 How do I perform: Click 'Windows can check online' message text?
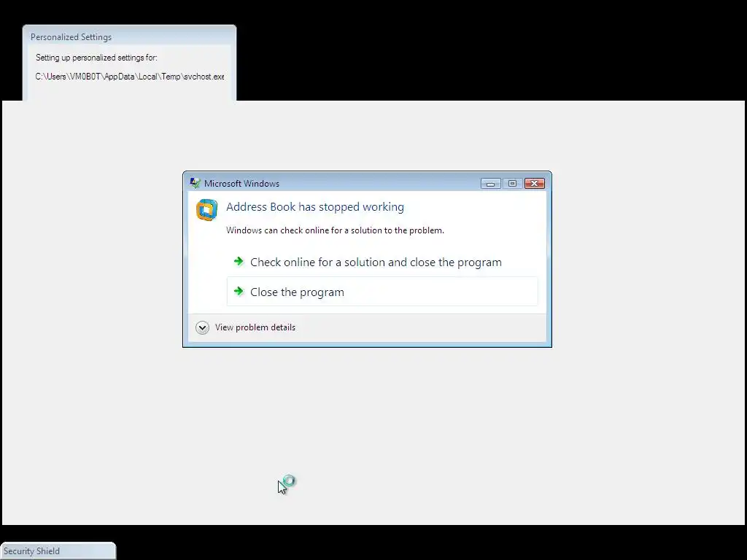point(335,230)
